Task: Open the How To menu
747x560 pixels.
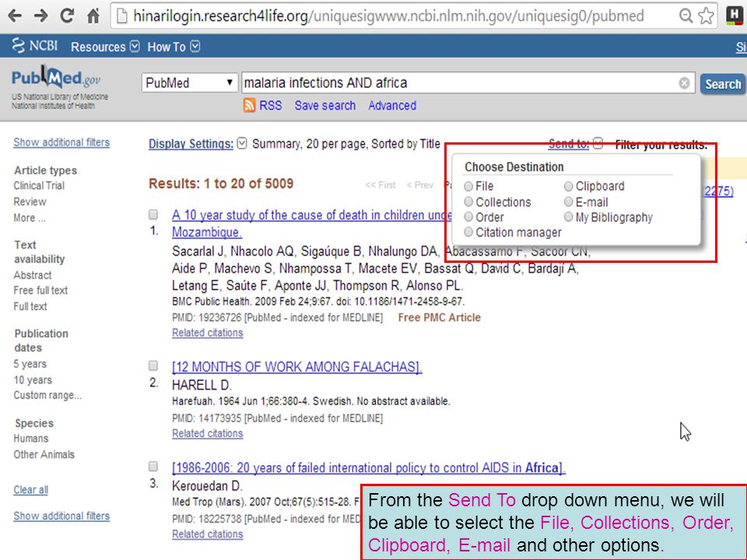Action: [x=167, y=47]
